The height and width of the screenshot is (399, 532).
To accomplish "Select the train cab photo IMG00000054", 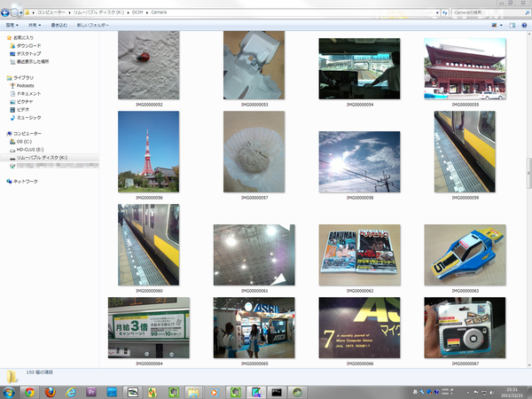I will (x=359, y=68).
